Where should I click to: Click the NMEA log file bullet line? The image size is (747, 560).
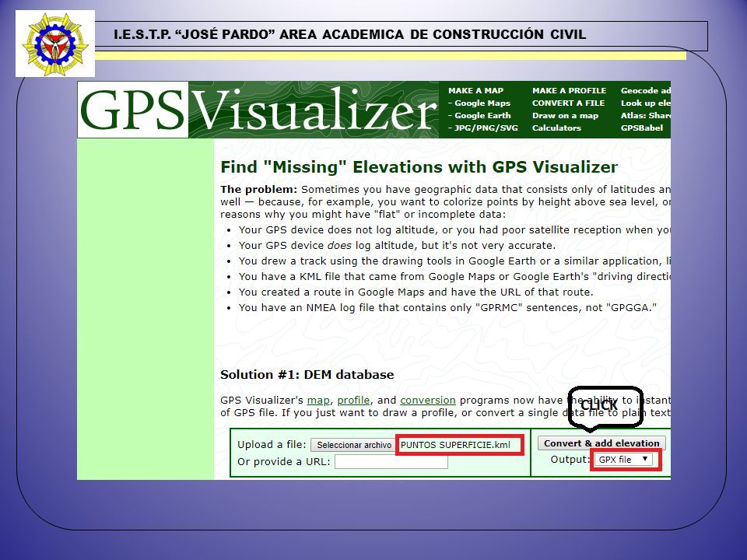click(447, 308)
